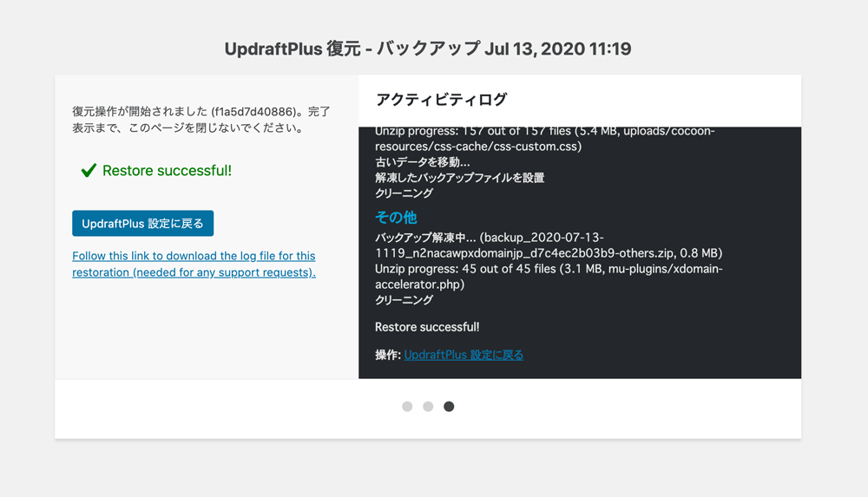Click the バックアップ解凍中 backup zip line
Viewport: 868px width, 497px height.
(549, 245)
